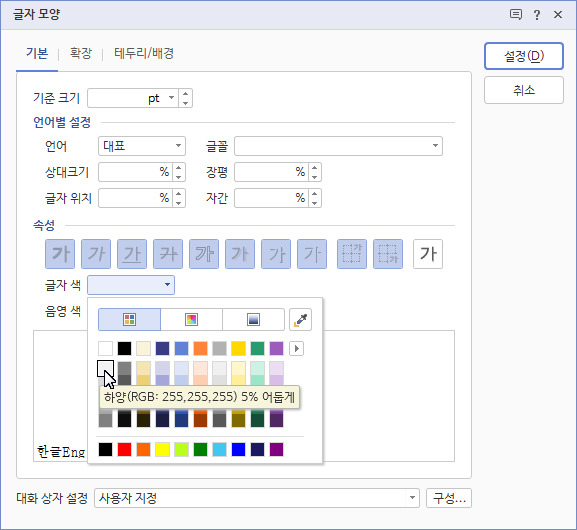This screenshot has height=530, width=577.
Task: Select the orange theme color swatch in top row
Action: (x=201, y=349)
